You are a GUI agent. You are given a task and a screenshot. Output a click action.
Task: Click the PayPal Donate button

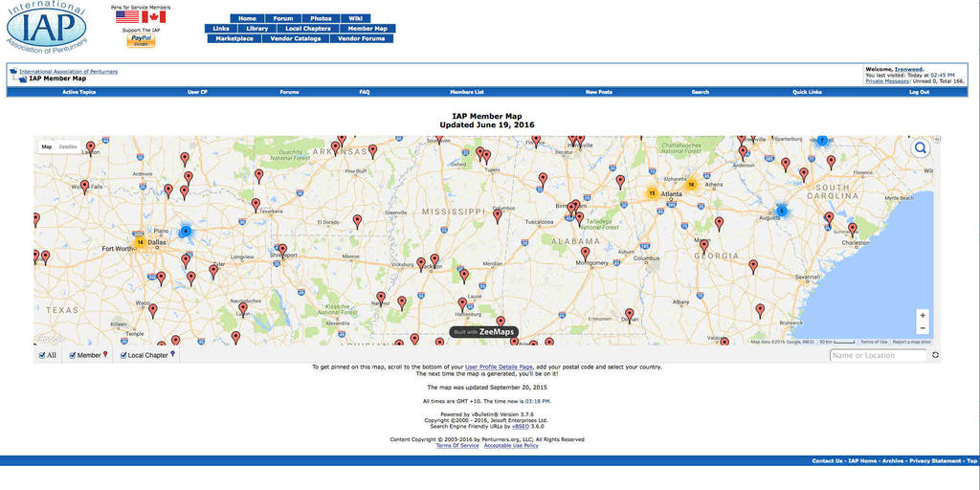[x=141, y=43]
